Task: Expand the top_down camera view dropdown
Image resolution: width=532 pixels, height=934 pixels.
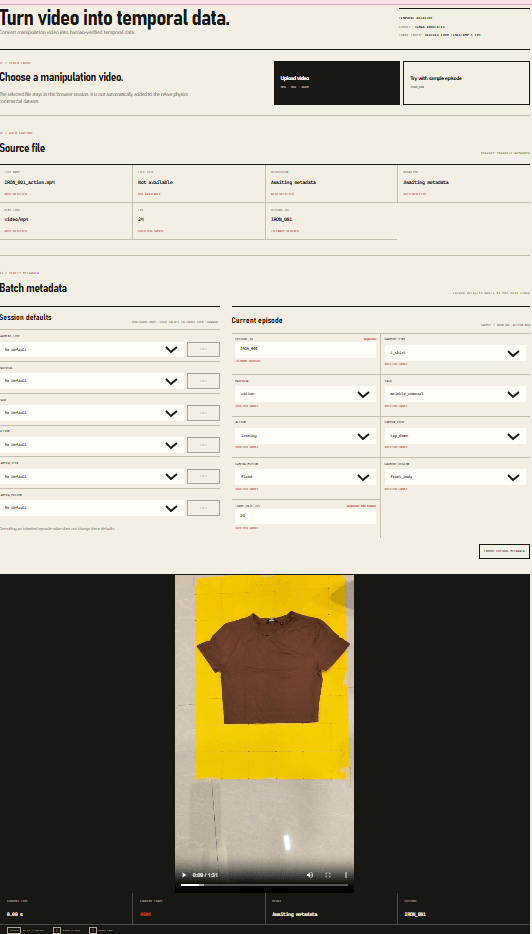Action: [455, 436]
